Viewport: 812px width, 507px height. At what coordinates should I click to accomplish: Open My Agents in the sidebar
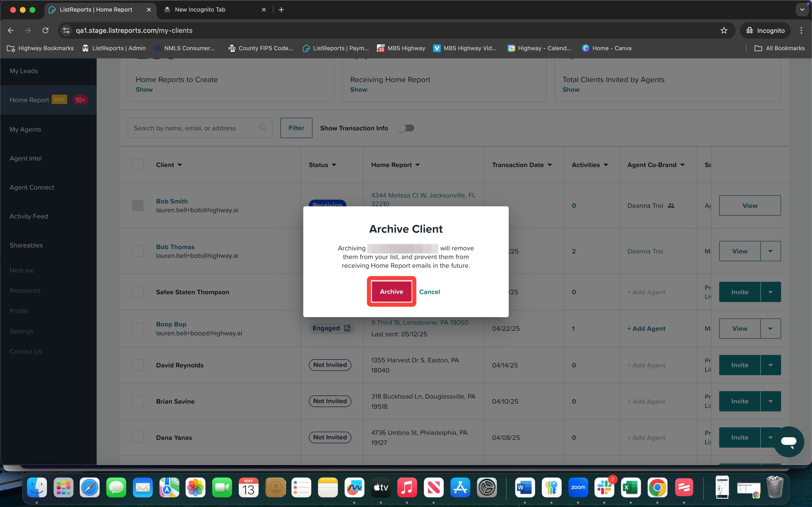[x=26, y=129]
